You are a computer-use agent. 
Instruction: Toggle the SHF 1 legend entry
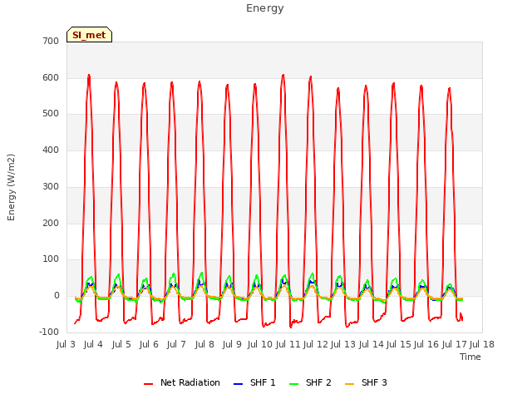click(254, 382)
